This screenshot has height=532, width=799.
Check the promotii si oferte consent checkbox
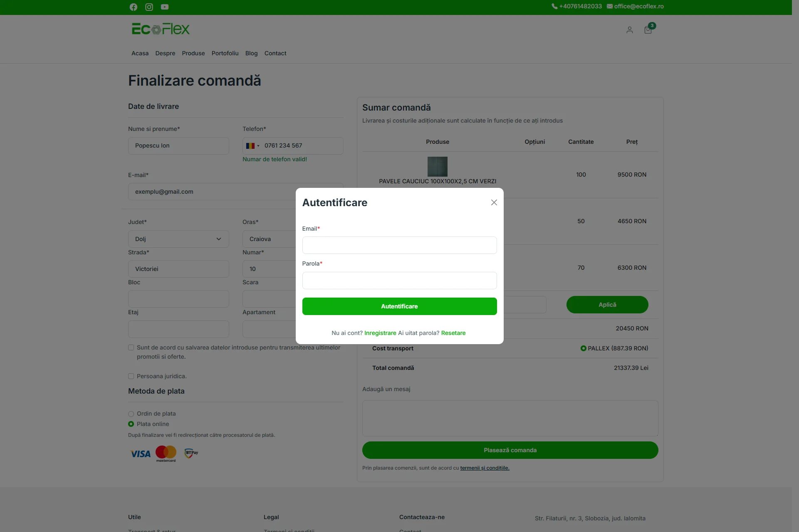131,347
